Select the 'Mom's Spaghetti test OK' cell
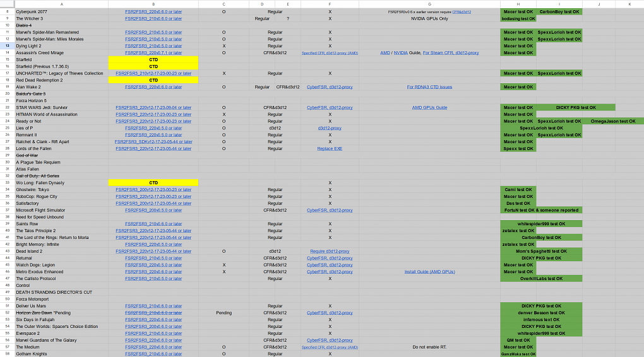Viewport: 644px width, 357px height. point(541,251)
